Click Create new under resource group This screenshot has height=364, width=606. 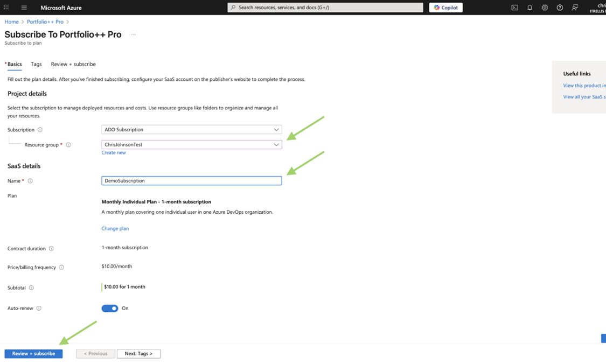tap(113, 153)
